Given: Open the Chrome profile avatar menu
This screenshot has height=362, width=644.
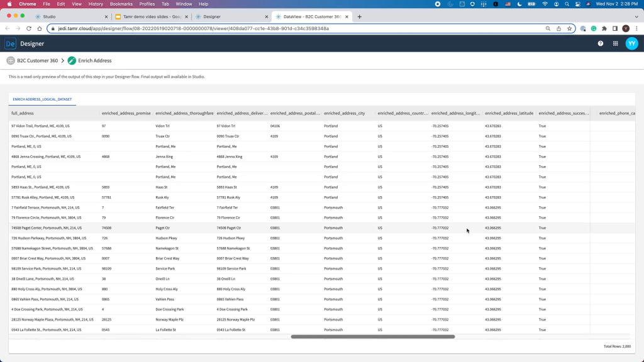Looking at the screenshot, I should [626, 28].
